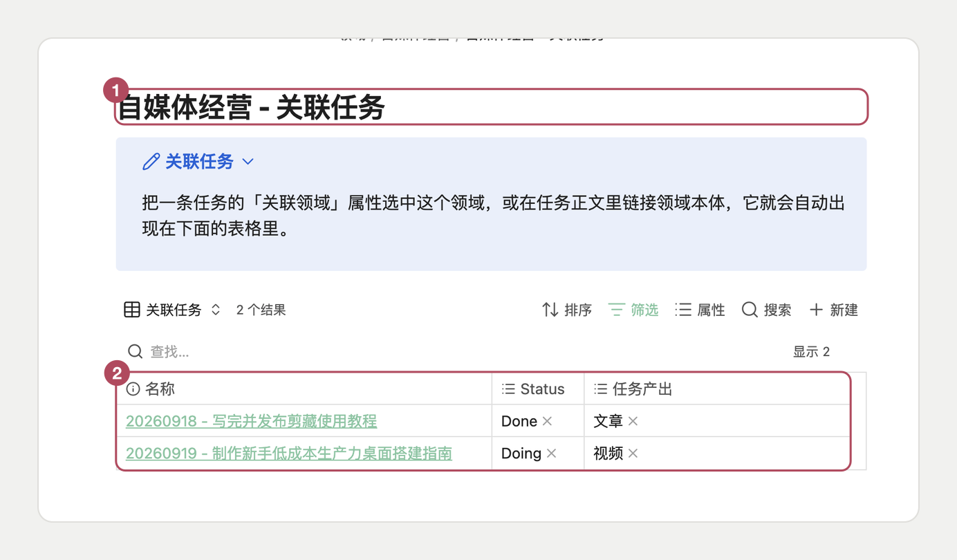Focus the 查找 search field
Viewport: 957px width, 560px height.
[x=456, y=352]
